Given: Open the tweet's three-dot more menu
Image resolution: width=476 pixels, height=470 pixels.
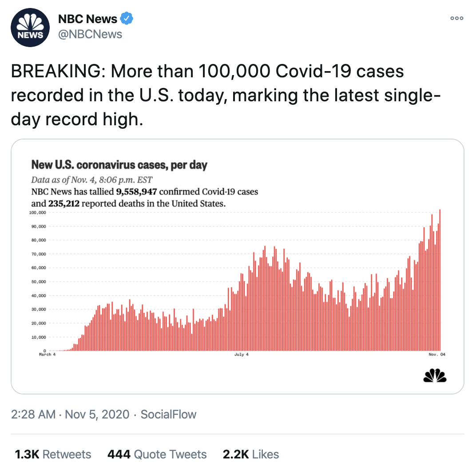Looking at the screenshot, I should (456, 19).
